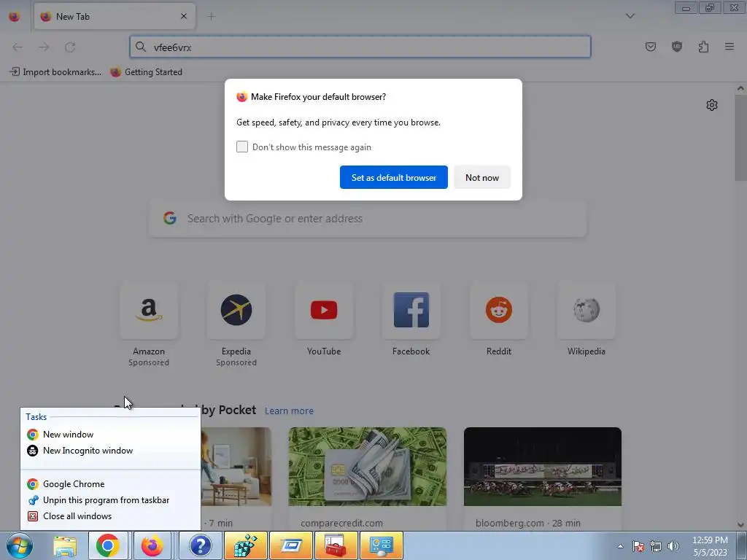Open the bloomberg.com horse race story thumbnail
This screenshot has width=747, height=560.
point(543,467)
